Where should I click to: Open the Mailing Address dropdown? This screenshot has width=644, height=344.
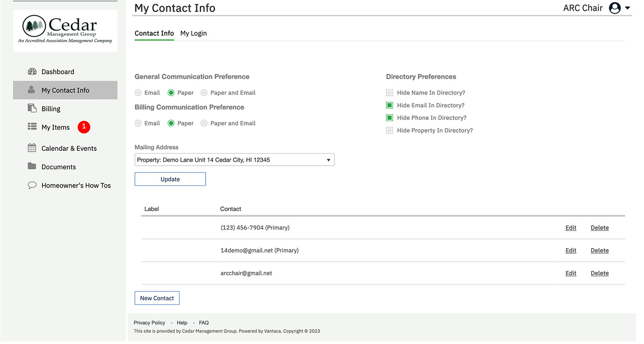pyautogui.click(x=234, y=160)
